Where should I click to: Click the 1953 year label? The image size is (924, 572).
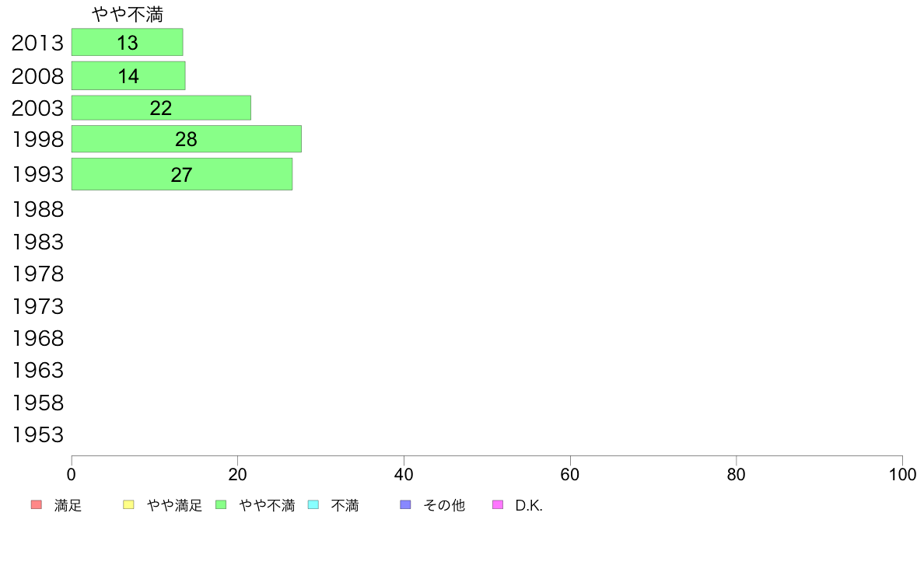(37, 434)
